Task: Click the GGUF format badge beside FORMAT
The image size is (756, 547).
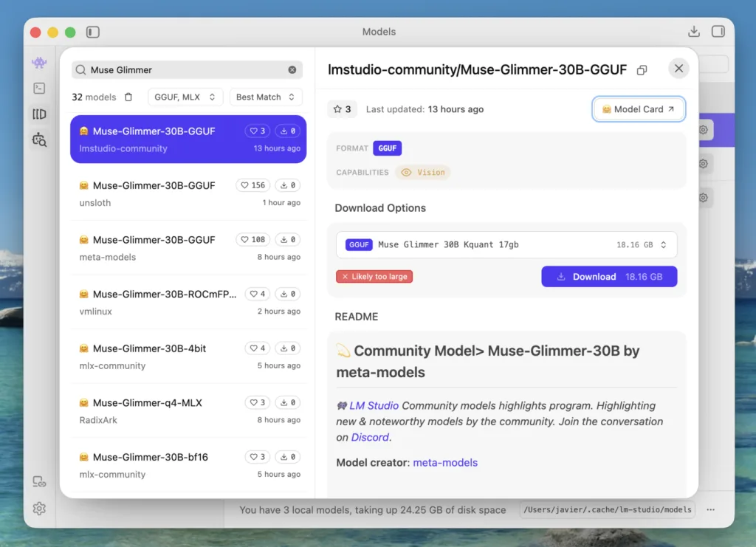Action: click(387, 148)
